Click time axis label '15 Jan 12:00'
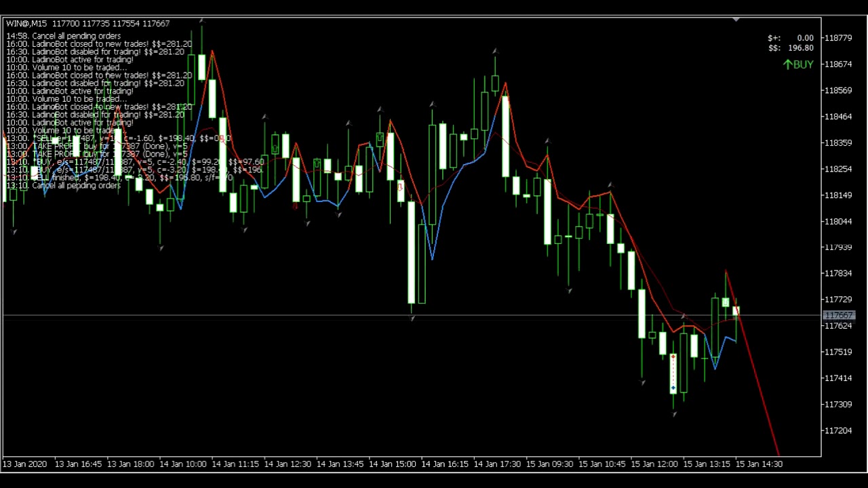 pyautogui.click(x=654, y=464)
